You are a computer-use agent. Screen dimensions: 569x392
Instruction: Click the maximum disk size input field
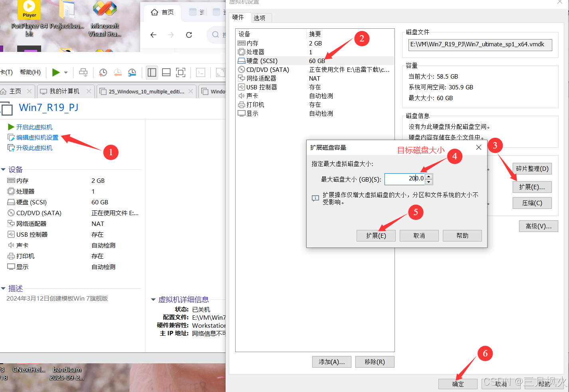pos(405,178)
